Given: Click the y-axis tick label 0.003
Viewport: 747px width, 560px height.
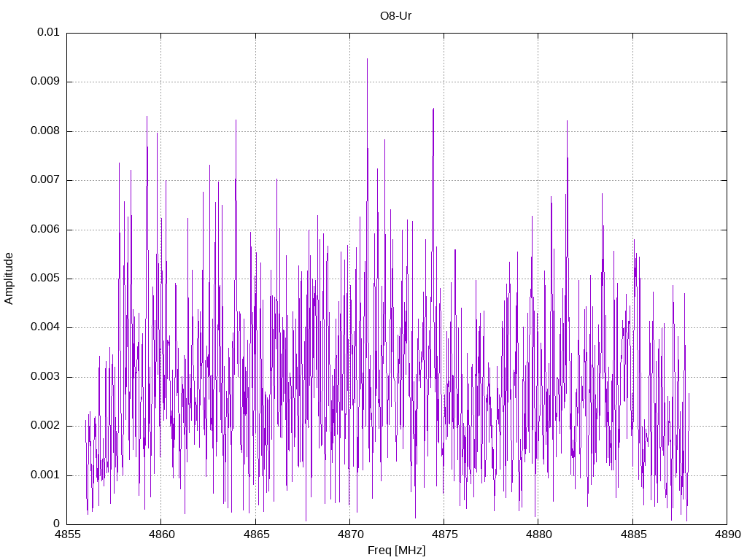Looking at the screenshot, I should (x=45, y=377).
